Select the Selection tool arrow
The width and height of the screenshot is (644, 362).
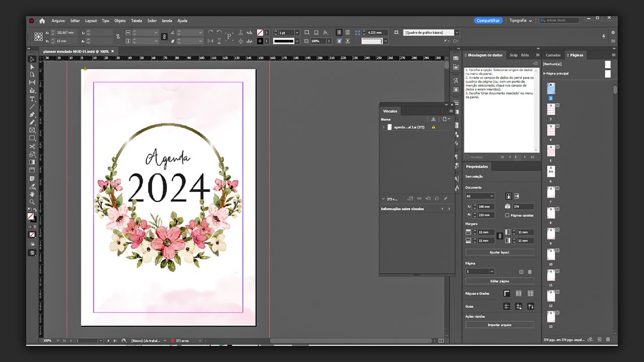tap(32, 59)
